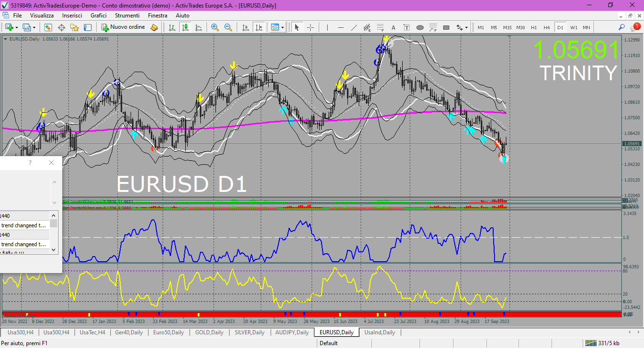Open the Finestra menu
This screenshot has height=348, width=644.
157,16
